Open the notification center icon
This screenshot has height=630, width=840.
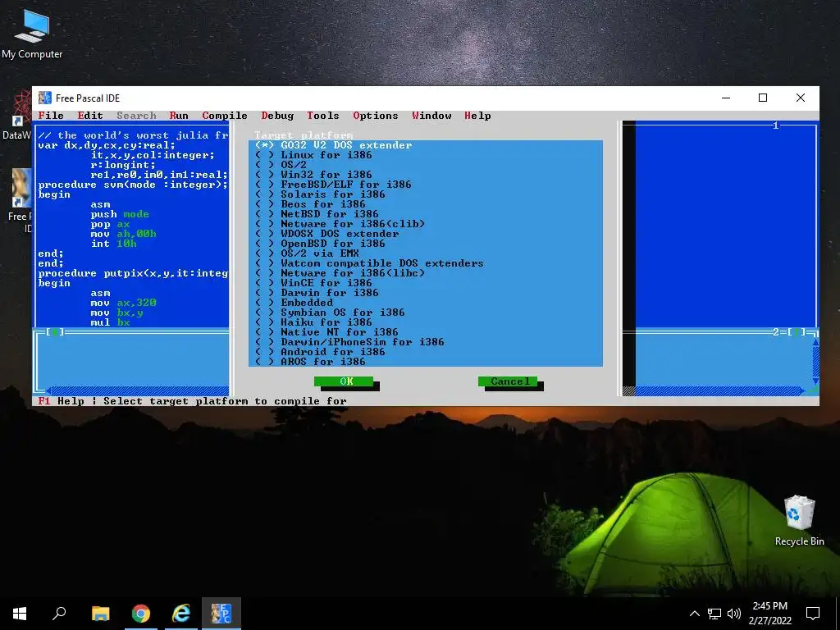813,614
